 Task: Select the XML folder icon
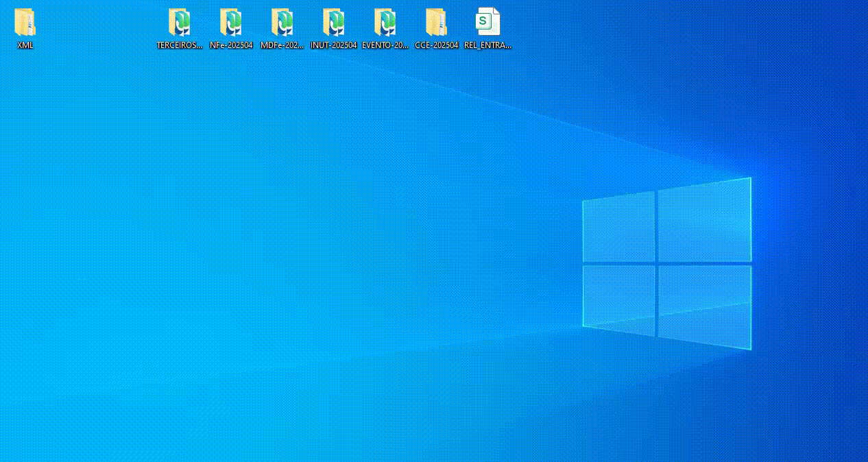(25, 22)
